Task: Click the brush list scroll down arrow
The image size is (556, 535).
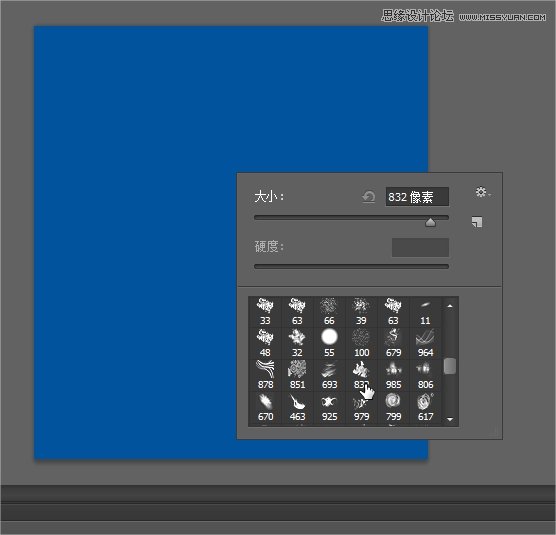Action: tap(450, 419)
